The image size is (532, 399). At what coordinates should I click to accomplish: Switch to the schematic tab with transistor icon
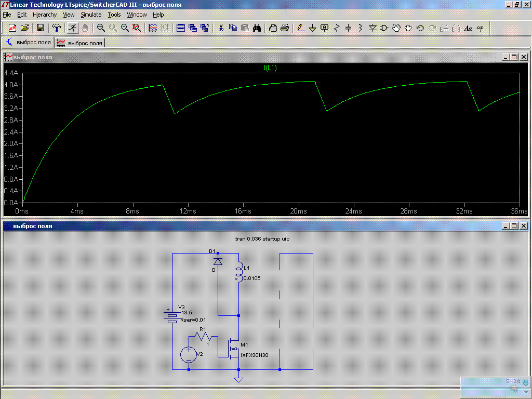29,43
